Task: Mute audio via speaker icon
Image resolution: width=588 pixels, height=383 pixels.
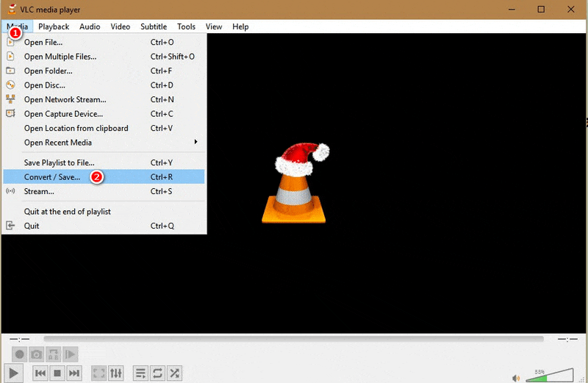Action: pyautogui.click(x=516, y=378)
